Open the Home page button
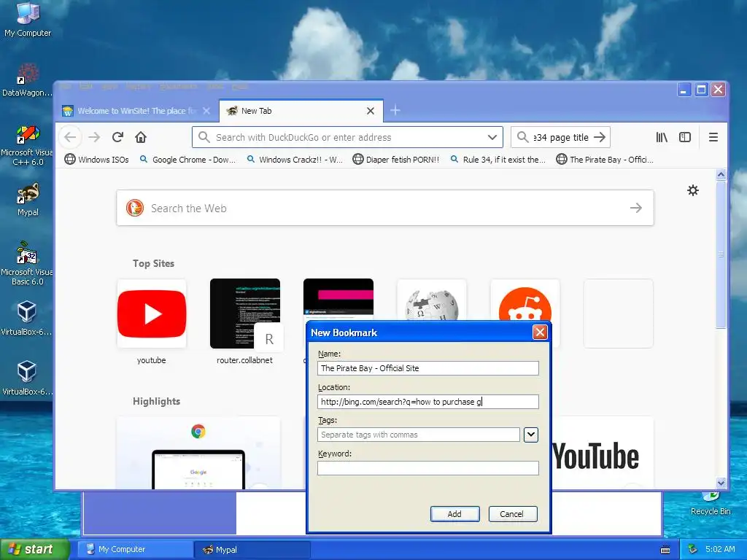Viewport: 747px width, 560px height. (141, 137)
